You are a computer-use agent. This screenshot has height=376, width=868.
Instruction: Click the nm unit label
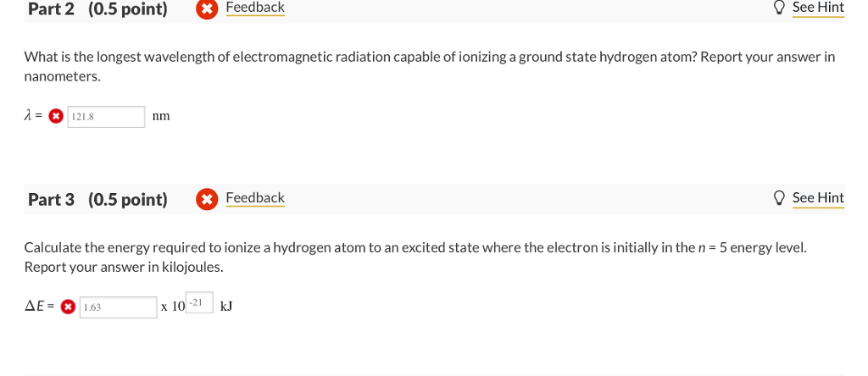tap(161, 116)
